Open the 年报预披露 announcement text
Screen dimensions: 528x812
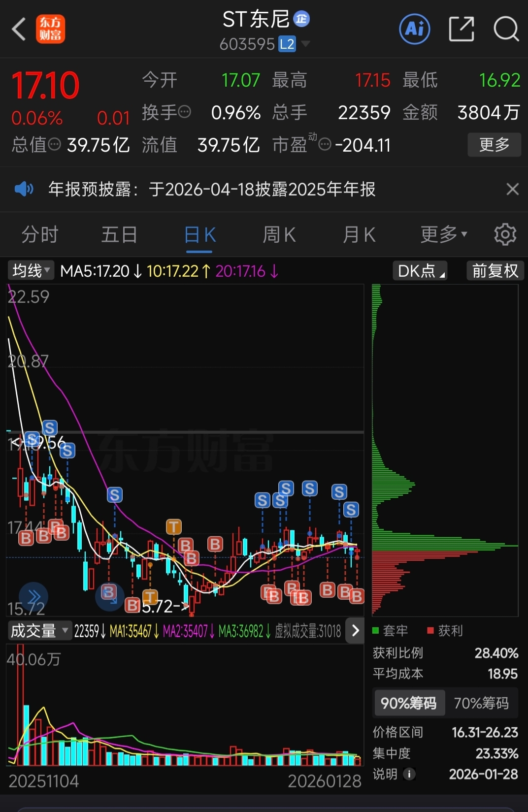point(212,189)
